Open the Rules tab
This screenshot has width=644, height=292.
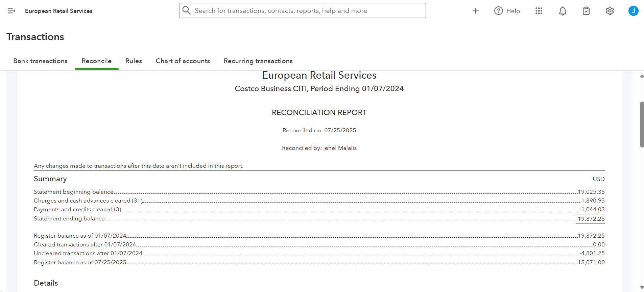coord(134,61)
